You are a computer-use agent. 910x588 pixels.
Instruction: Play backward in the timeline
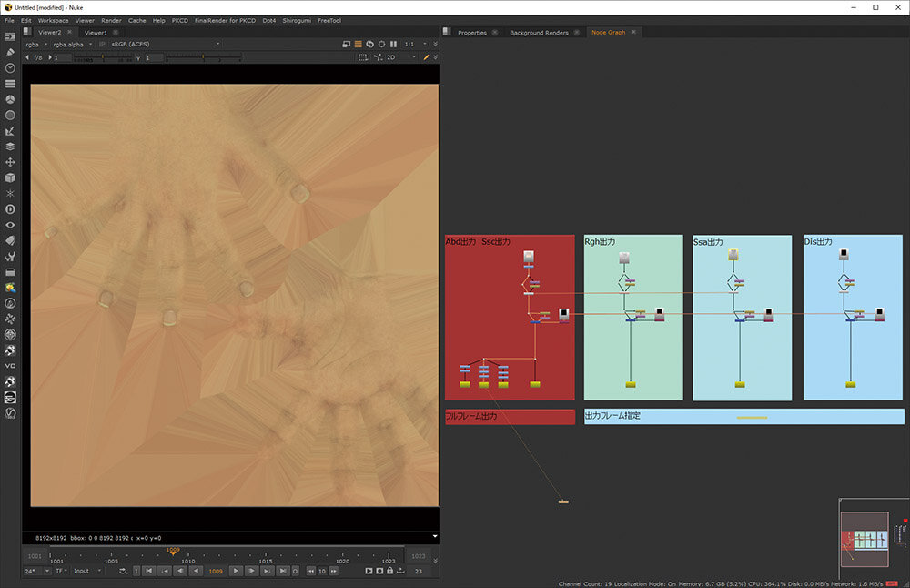pyautogui.click(x=197, y=572)
